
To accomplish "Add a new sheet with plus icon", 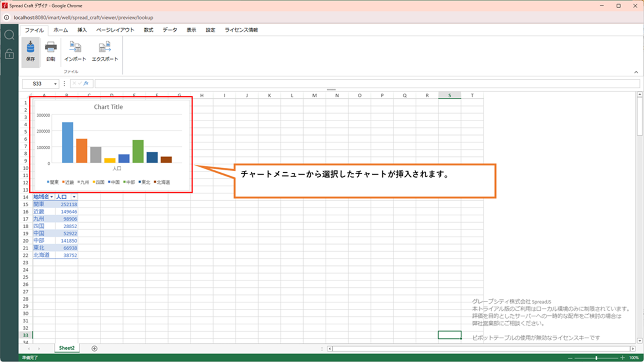I will [94, 348].
